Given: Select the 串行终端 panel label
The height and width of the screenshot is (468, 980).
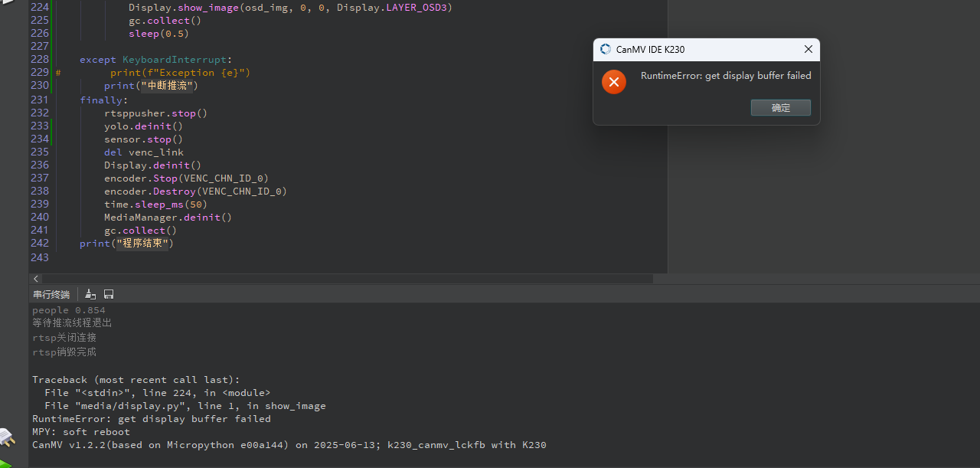Looking at the screenshot, I should pyautogui.click(x=51, y=294).
